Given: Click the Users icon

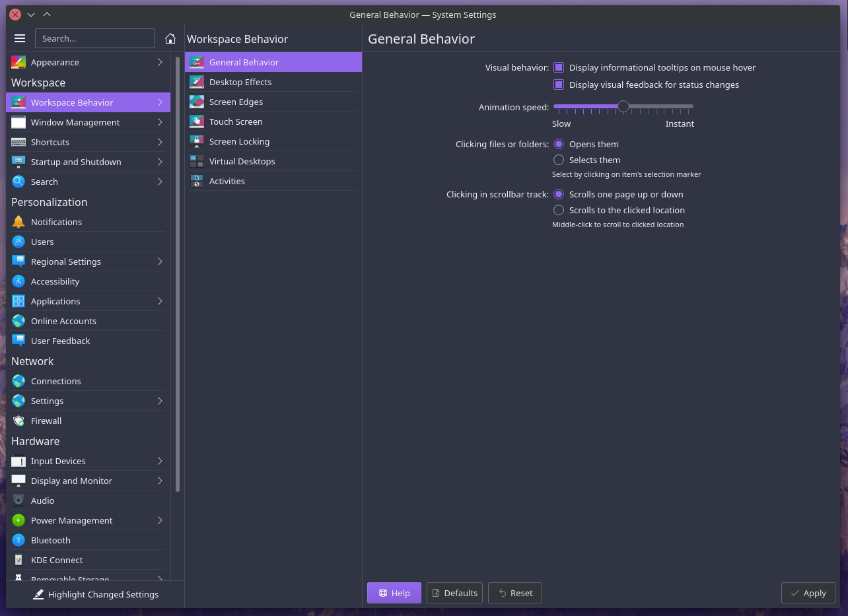Looking at the screenshot, I should click(18, 242).
